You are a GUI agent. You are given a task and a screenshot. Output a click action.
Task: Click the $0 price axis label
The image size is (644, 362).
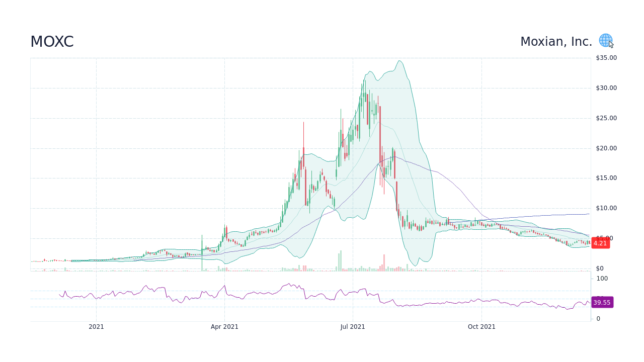600,268
